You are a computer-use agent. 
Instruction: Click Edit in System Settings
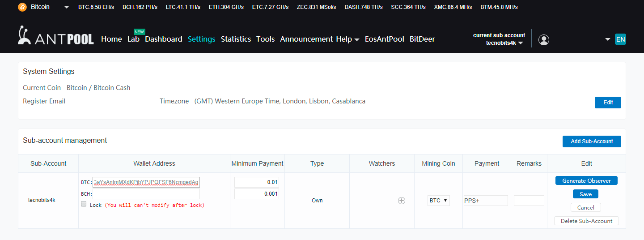coord(608,103)
